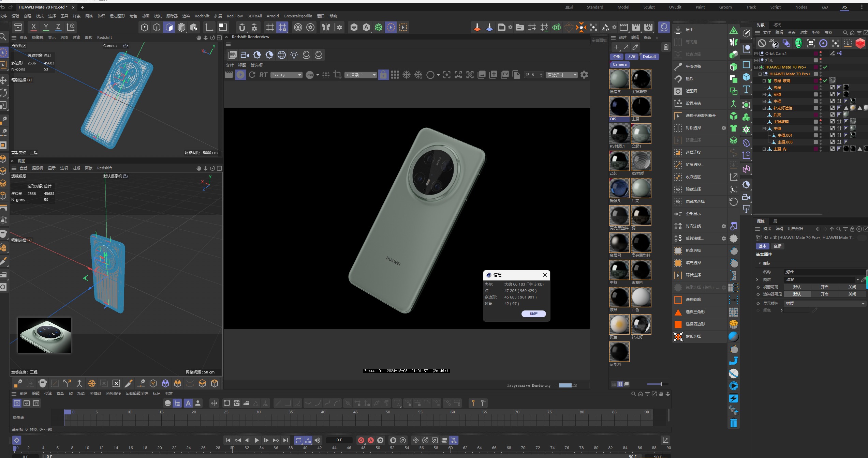This screenshot has height=458, width=868.
Task: Toggle lock camera button in RenderView
Action: [383, 75]
